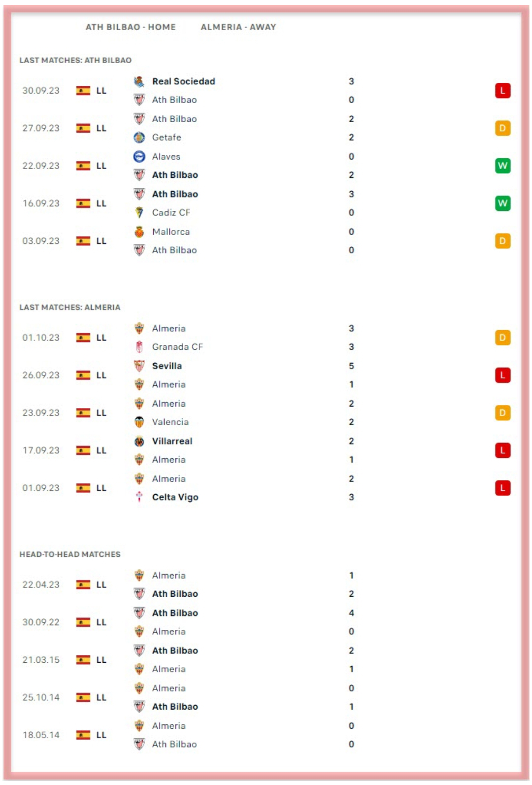Click the red L badge for 30.09.23 match
Viewport: 532px width, 785px height.
click(x=502, y=91)
